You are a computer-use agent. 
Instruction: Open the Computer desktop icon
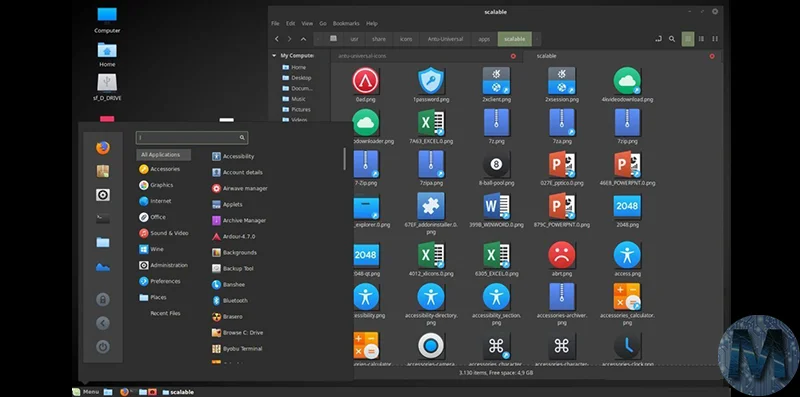click(107, 20)
